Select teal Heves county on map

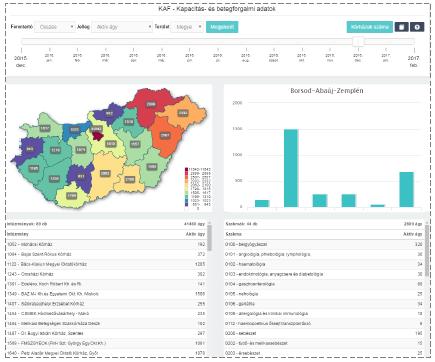(129, 122)
